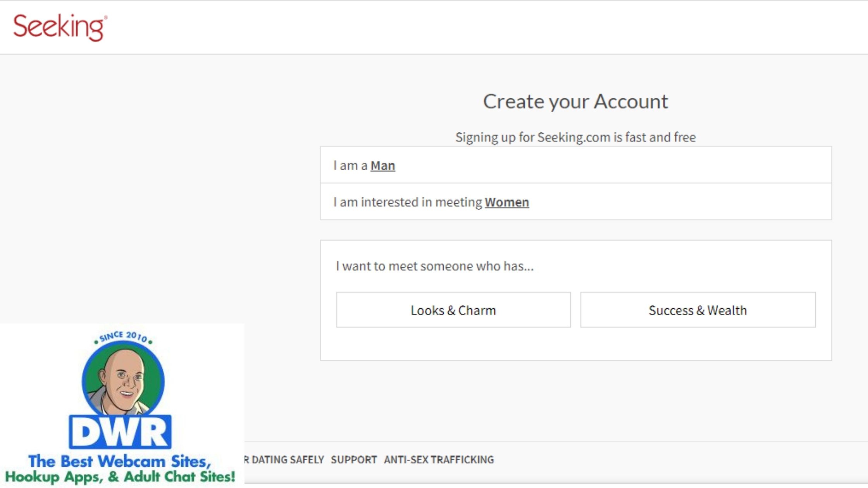Select the 'Looks & Charm' option

(453, 310)
